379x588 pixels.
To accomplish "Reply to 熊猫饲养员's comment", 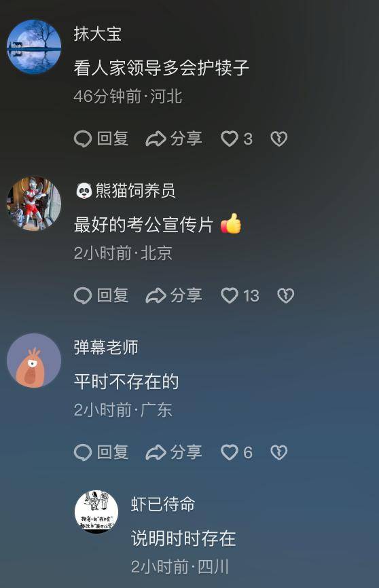I will [101, 295].
